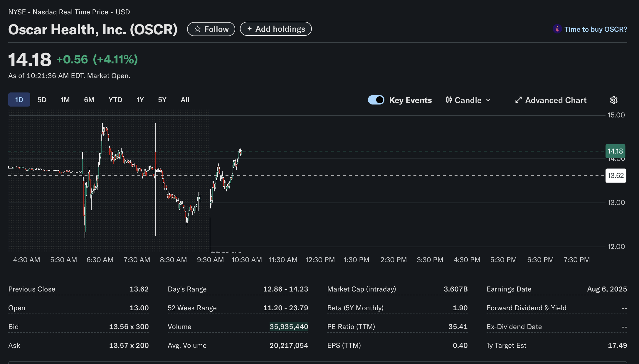Image resolution: width=639 pixels, height=364 pixels.
Task: Open the Candle chart type dropdown arrow
Action: pos(488,100)
